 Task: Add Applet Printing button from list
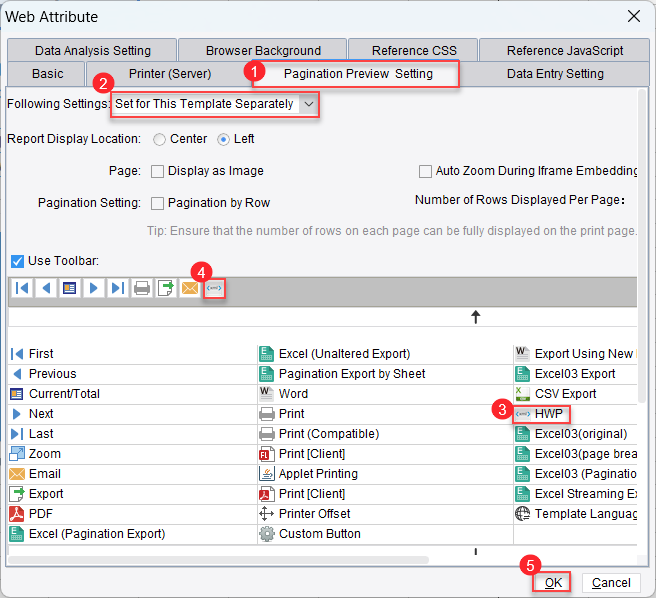pos(385,474)
